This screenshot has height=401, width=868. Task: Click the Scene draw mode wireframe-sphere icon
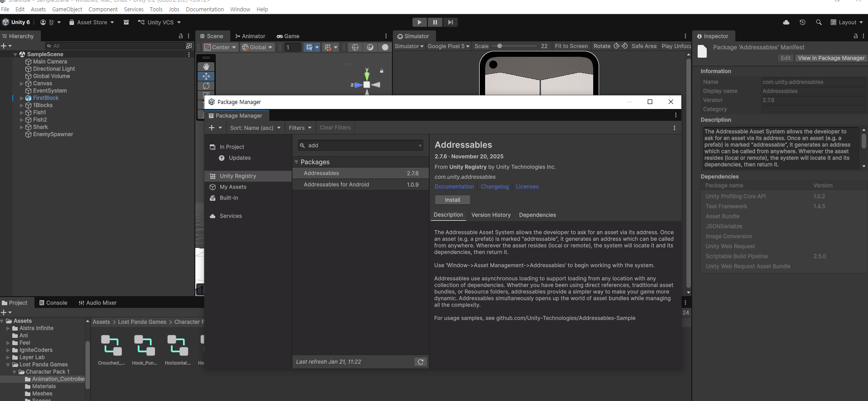(x=355, y=47)
